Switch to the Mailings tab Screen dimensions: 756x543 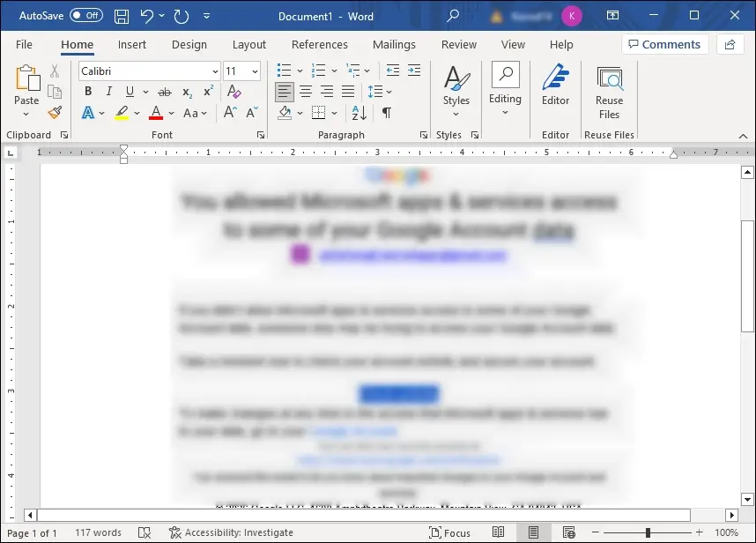coord(394,44)
